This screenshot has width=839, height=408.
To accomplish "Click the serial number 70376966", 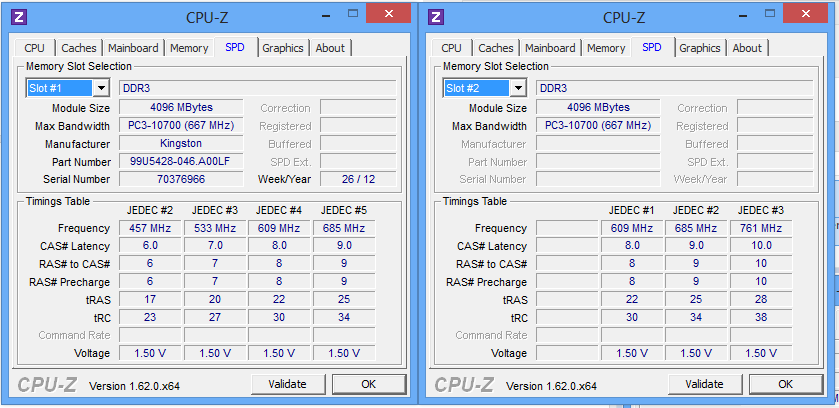I will coord(181,179).
